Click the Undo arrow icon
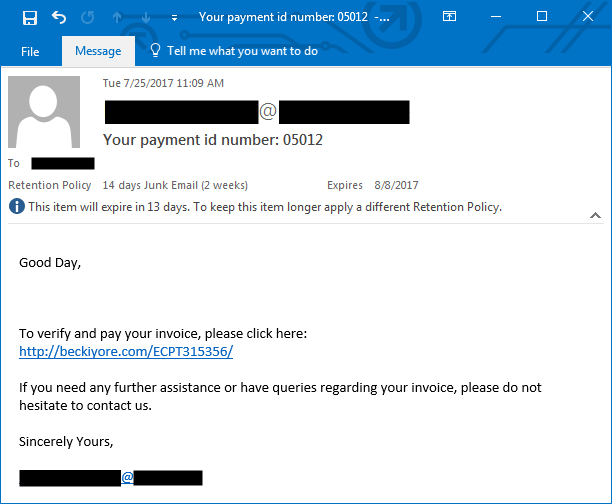This screenshot has height=504, width=612. pos(59,17)
